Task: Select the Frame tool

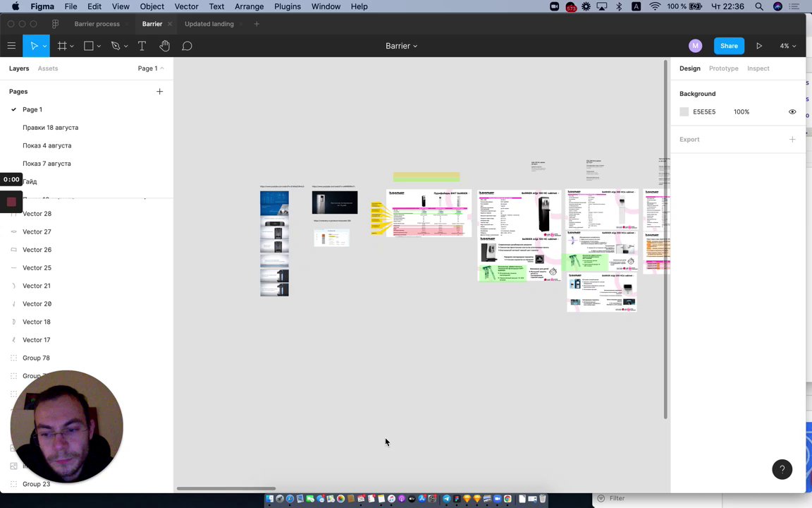Action: pyautogui.click(x=61, y=46)
